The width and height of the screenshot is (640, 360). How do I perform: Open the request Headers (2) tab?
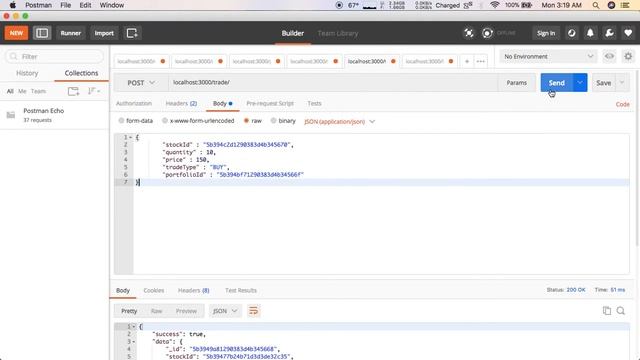click(181, 103)
